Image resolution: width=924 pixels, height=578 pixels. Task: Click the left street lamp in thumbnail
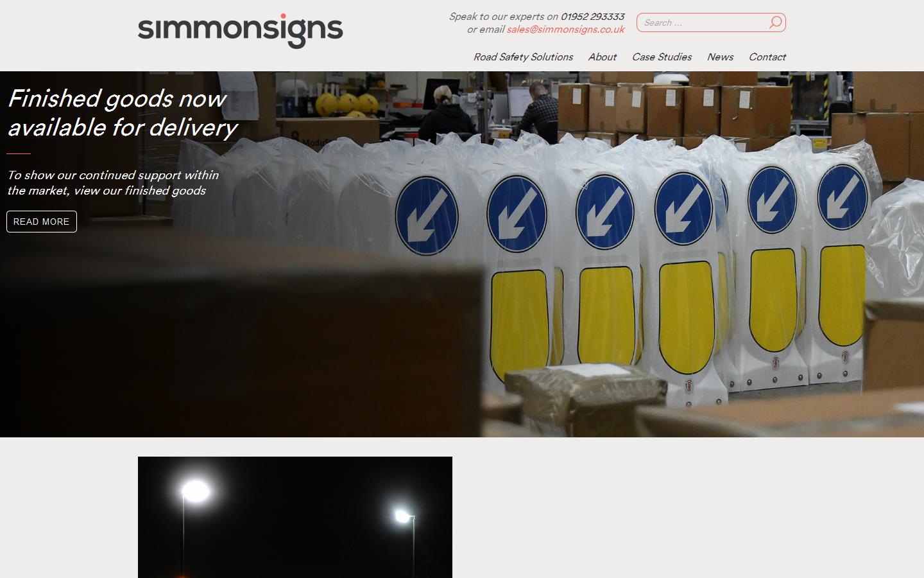(194, 492)
